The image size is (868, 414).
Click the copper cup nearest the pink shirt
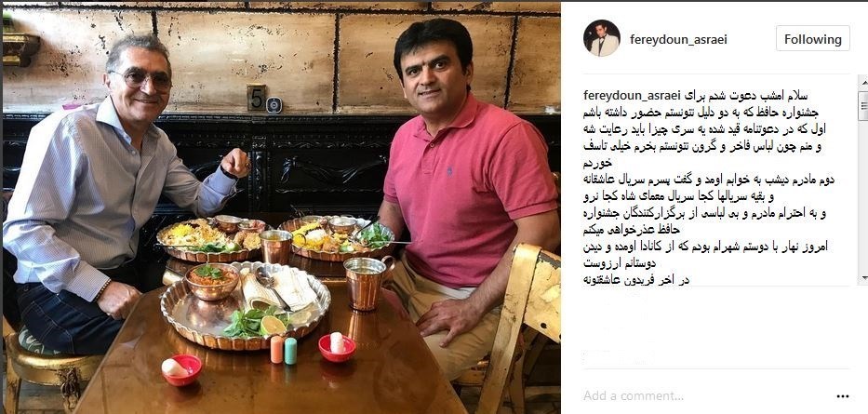pos(367,283)
